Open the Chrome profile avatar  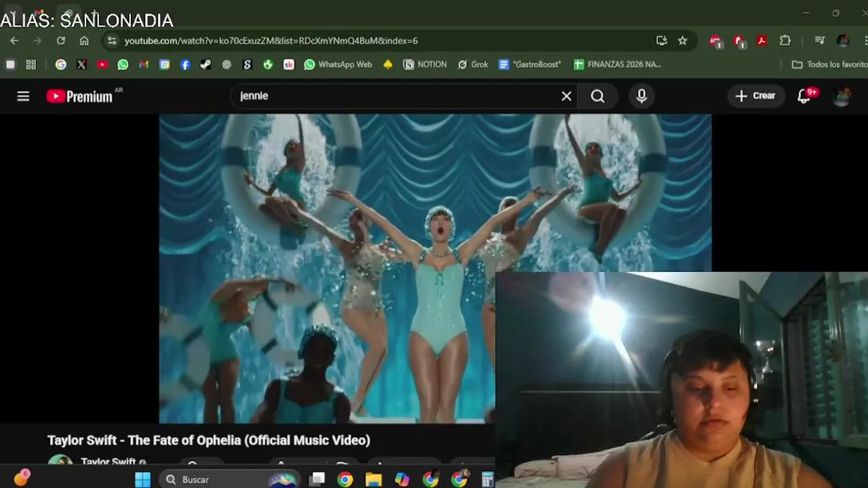click(x=843, y=41)
